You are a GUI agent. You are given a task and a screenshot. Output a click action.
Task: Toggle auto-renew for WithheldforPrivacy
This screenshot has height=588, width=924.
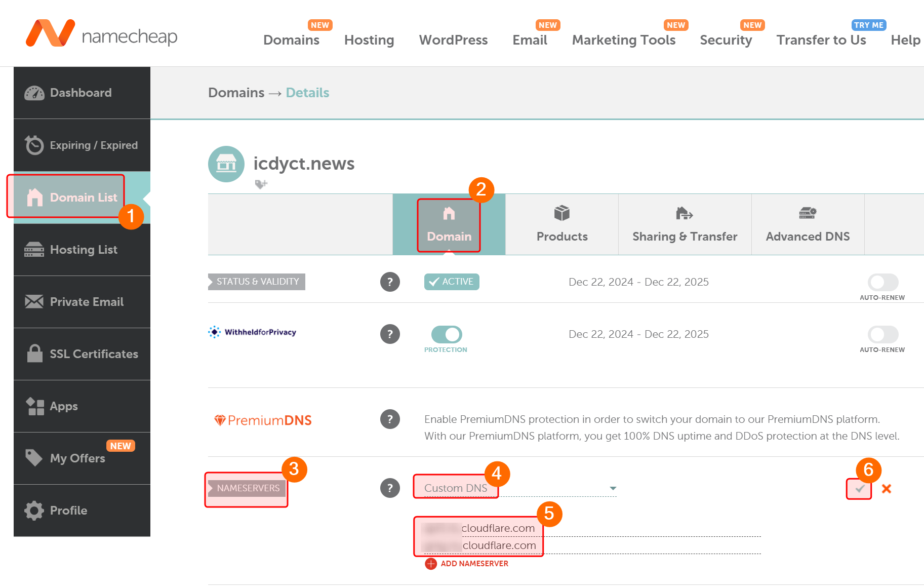click(x=882, y=334)
